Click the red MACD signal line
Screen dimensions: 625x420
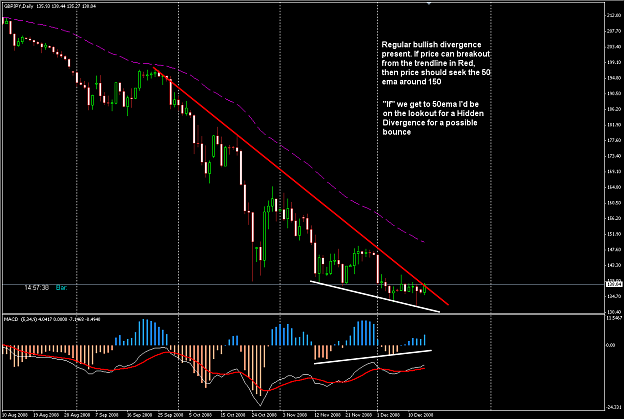215,373
